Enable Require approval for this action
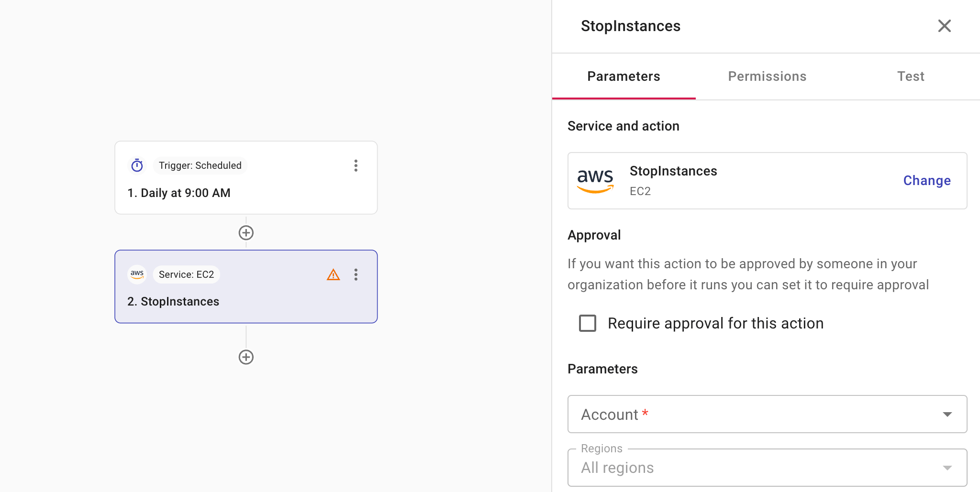Screen dimensions: 980x492 coord(588,323)
